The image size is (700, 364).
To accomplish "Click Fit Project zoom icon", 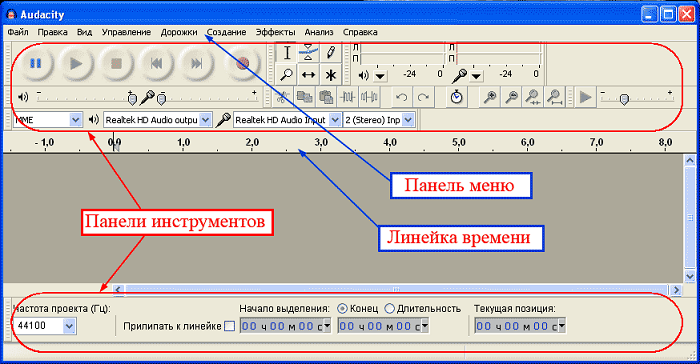I will [x=554, y=97].
